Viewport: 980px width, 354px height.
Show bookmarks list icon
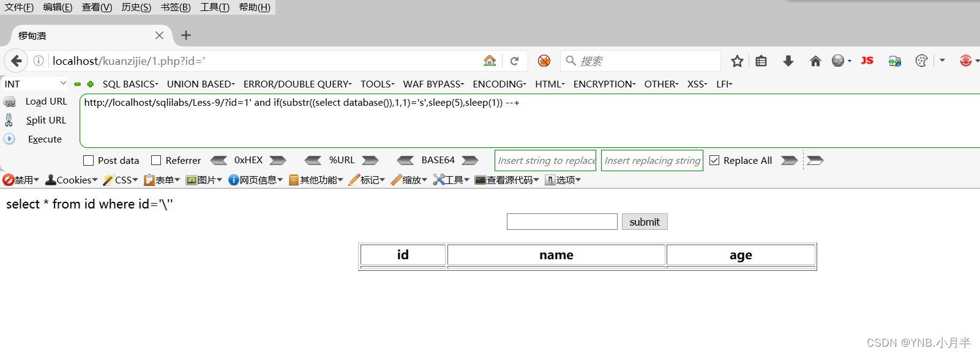[761, 61]
